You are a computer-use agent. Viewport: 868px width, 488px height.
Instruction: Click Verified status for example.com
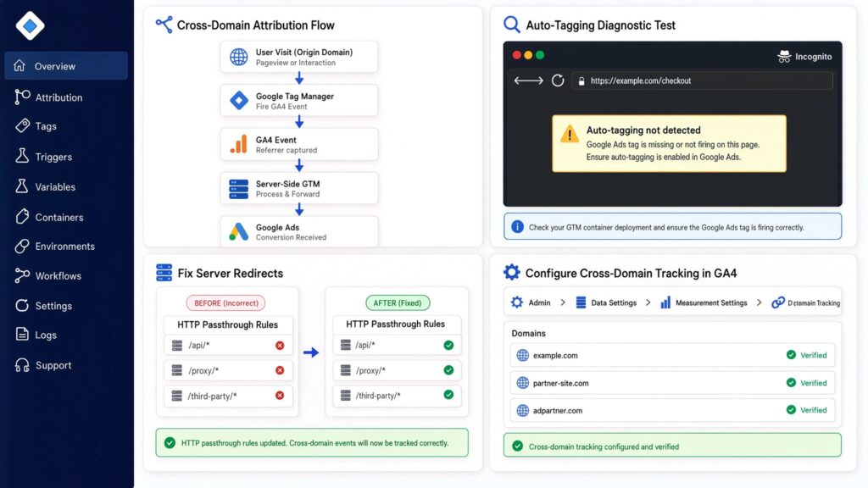807,355
